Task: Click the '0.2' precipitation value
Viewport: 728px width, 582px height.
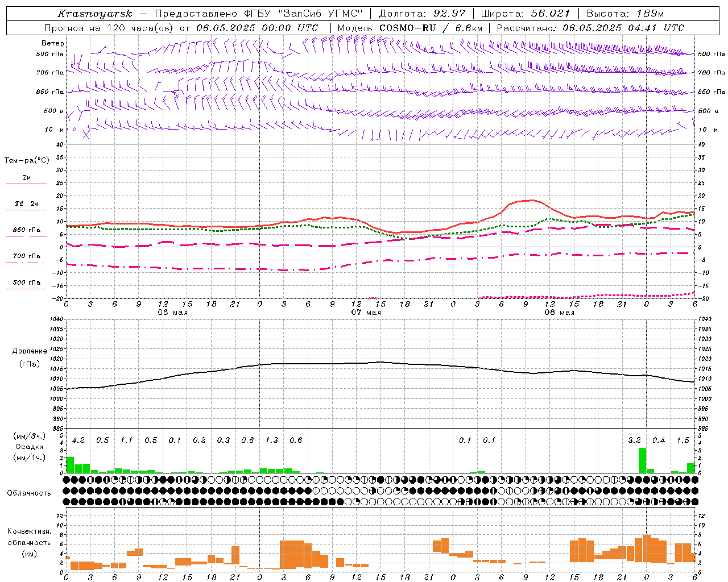Action: pyautogui.click(x=199, y=440)
